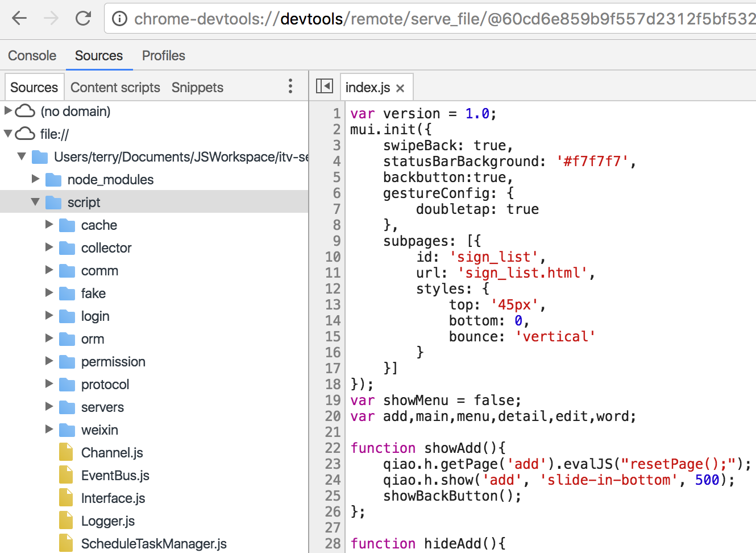Click the ScheduleTaskManager.js file icon
Image resolution: width=756 pixels, height=553 pixels.
[66, 543]
